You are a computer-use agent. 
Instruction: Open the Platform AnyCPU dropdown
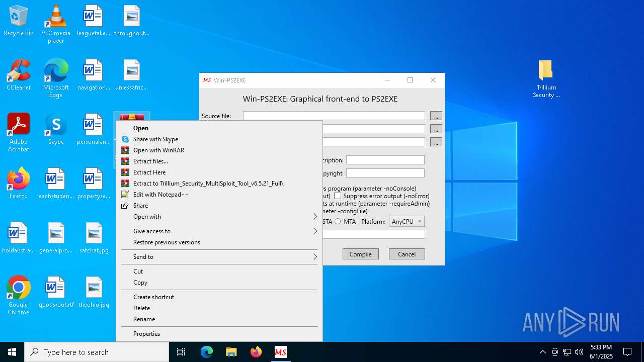coord(407,222)
